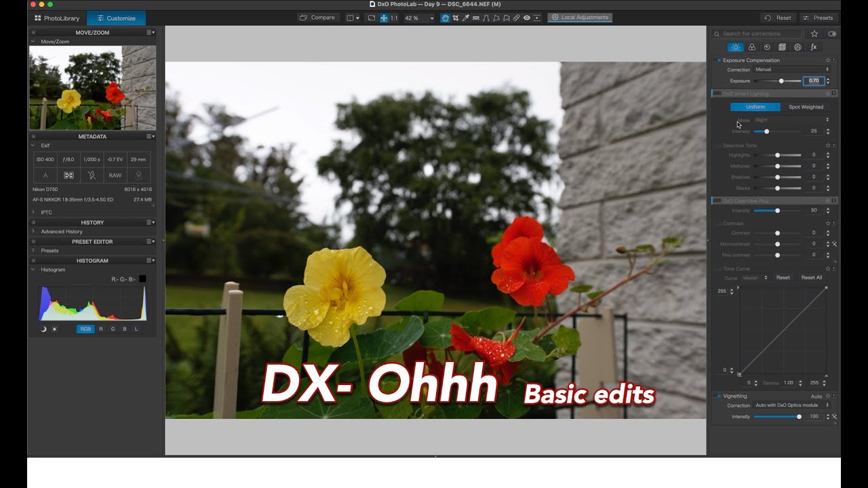Show shadow clipping moon icon
This screenshot has height=488, width=868.
tap(44, 329)
